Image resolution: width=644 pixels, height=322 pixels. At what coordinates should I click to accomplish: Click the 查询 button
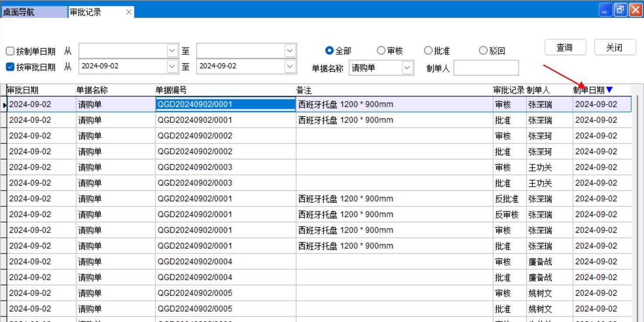[x=564, y=48]
